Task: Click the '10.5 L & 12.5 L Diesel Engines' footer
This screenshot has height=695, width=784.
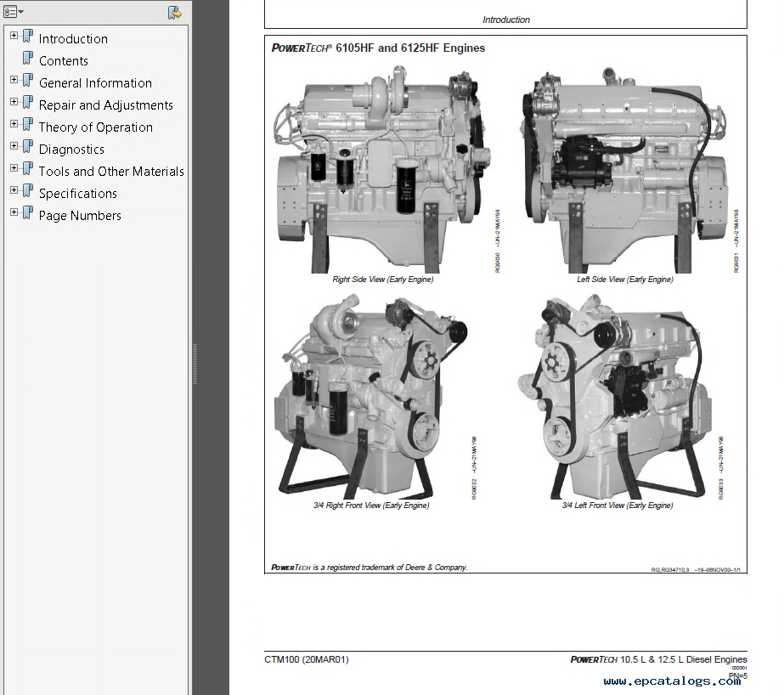Action: 684,659
